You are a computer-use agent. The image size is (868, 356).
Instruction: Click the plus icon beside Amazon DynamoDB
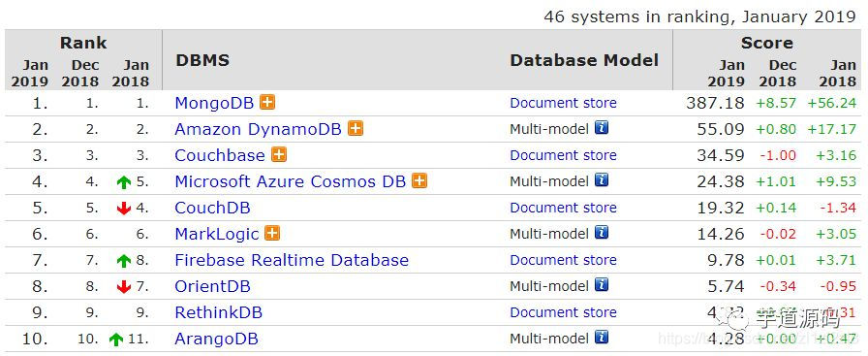[356, 129]
